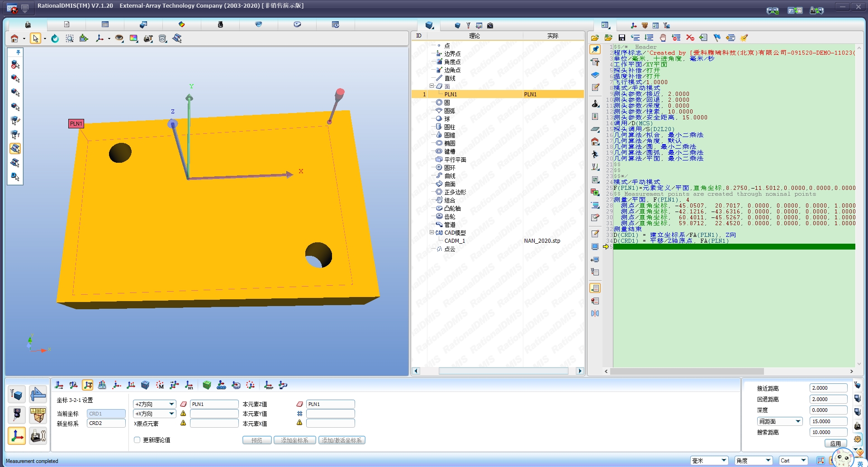Viewport: 868px width, 467px height.
Task: Click the 接近距离 value field
Action: (x=828, y=388)
